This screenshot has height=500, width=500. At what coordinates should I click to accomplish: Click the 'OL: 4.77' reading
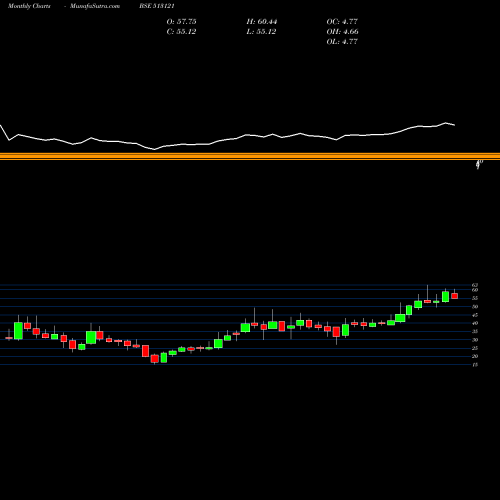point(342,42)
